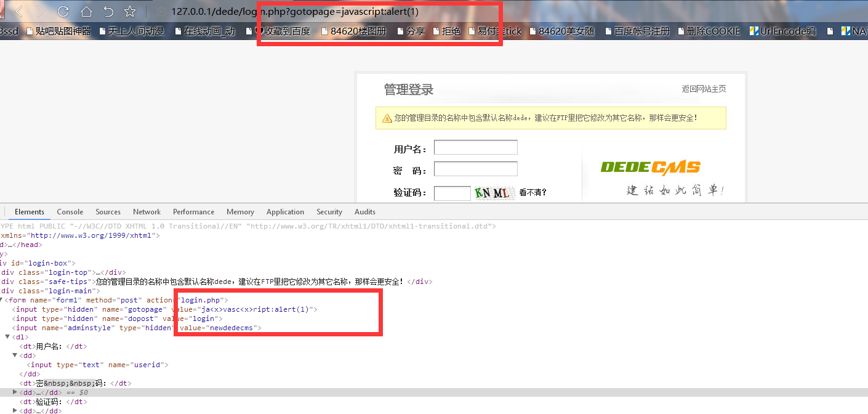The width and height of the screenshot is (868, 414).
Task: Select the dopost hidden input line
Action: (118, 319)
